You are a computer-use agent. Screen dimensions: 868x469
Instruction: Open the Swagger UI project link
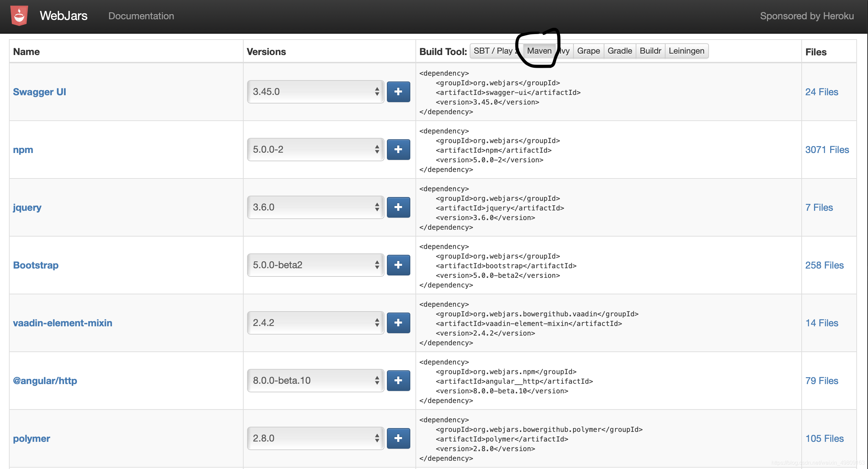click(40, 92)
